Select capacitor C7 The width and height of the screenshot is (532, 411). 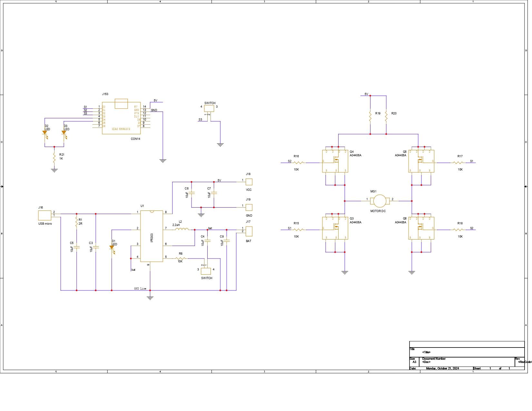214,193
